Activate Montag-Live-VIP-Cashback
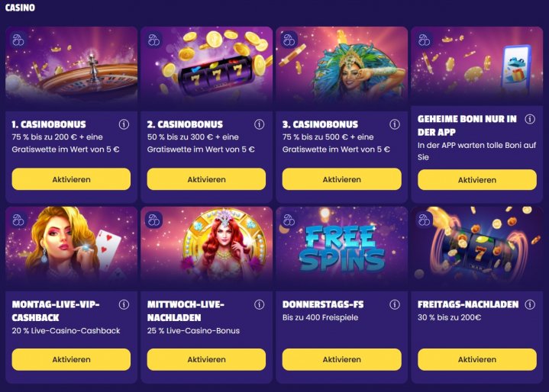Screen dimensions: 549x392 tap(71, 359)
